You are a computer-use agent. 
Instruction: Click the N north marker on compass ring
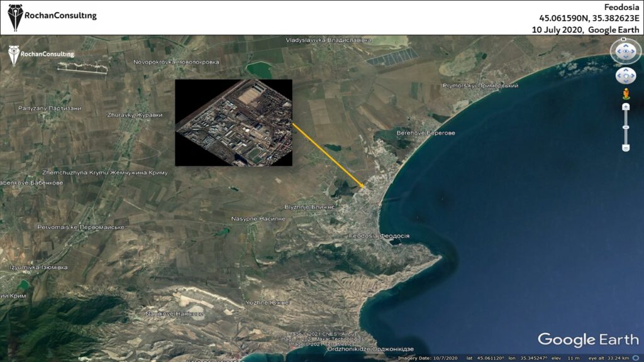(x=623, y=40)
